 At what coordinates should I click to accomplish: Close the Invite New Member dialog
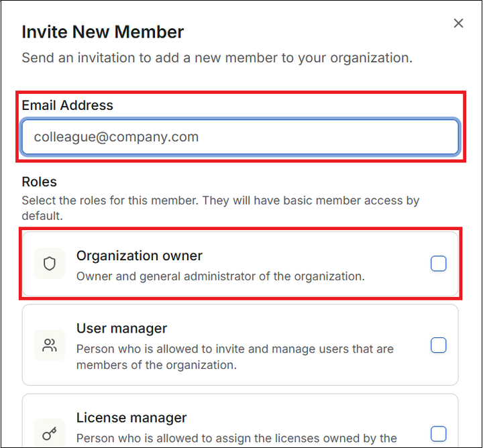(458, 23)
